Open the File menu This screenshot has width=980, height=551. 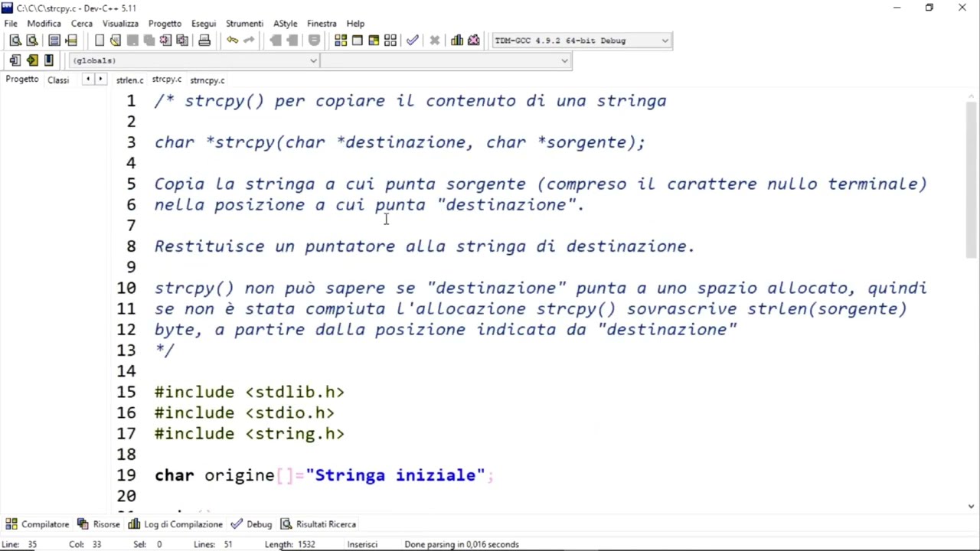pos(11,24)
